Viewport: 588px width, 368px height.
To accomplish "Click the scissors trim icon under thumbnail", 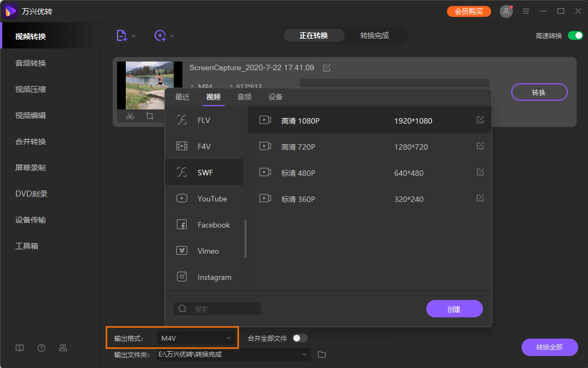I will pos(130,116).
